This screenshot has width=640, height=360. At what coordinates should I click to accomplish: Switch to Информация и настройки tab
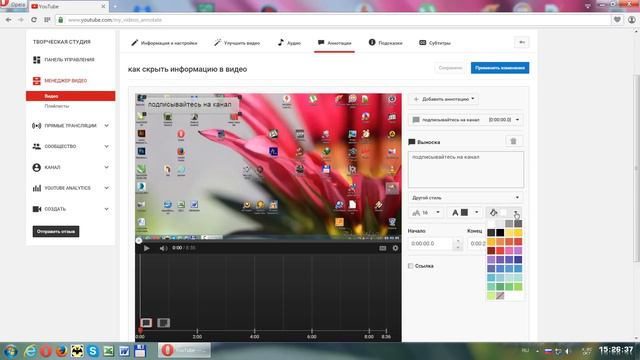[x=164, y=43]
